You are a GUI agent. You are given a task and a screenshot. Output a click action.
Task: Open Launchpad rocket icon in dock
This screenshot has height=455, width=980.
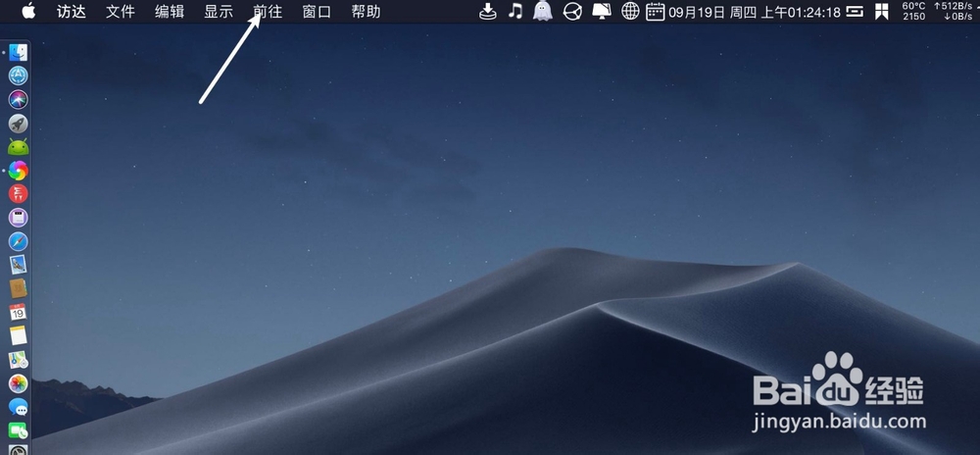tap(18, 124)
